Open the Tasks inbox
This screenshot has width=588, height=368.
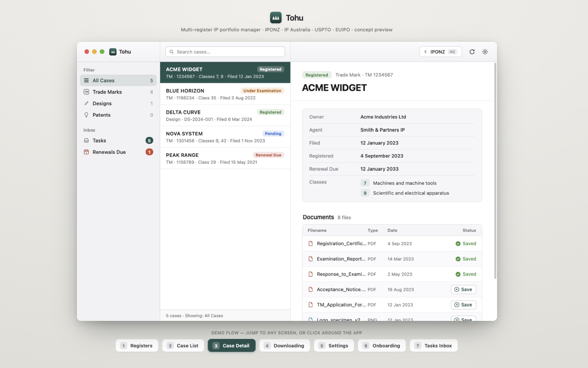click(118, 141)
